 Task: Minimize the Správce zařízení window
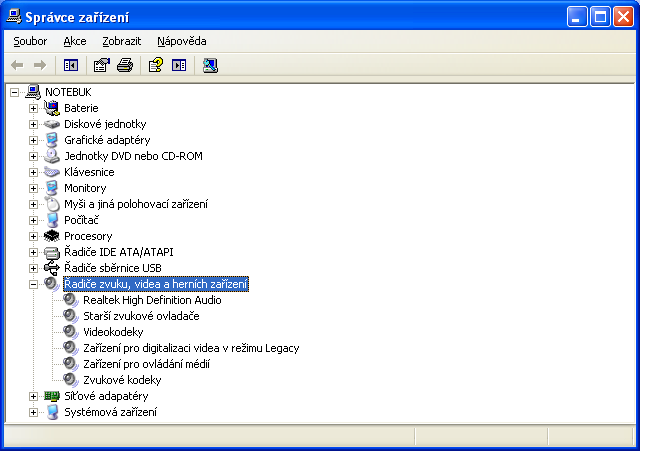tap(577, 17)
